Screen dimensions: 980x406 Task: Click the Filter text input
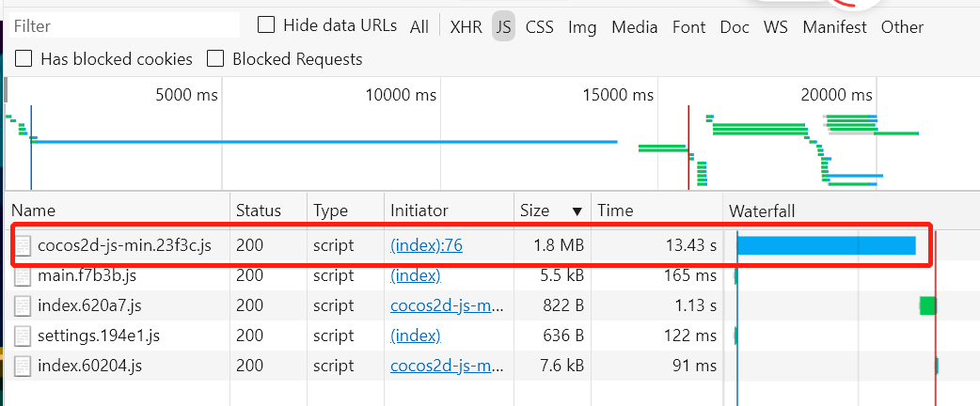(122, 25)
